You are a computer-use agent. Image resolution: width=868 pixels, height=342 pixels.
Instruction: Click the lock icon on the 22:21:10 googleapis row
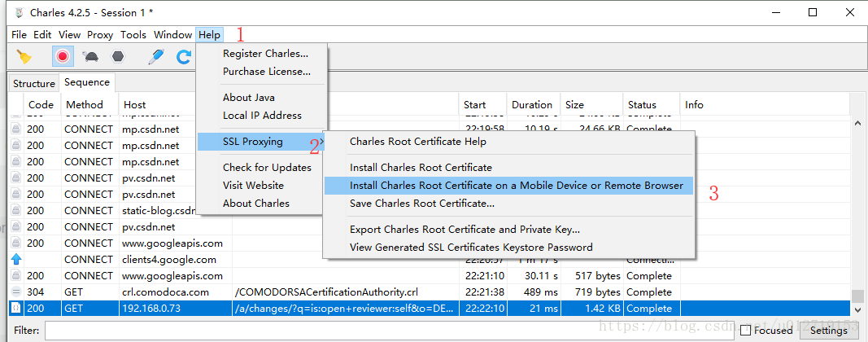tap(16, 275)
